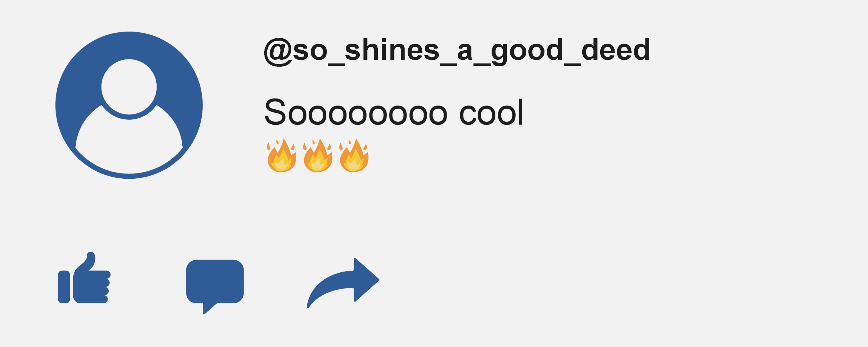Click the word "cool" in comment

(491, 112)
